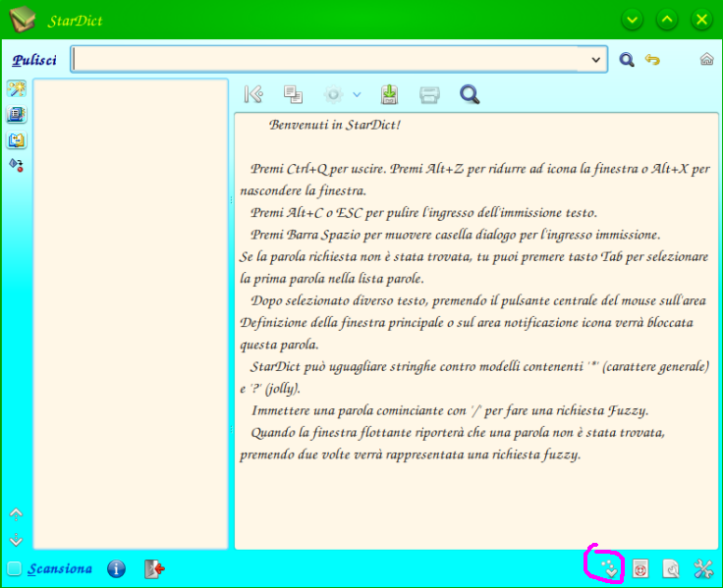Click the "Benvenuti in StarDict!" heading text
Viewport: 723px width, 588px height.
pos(335,125)
